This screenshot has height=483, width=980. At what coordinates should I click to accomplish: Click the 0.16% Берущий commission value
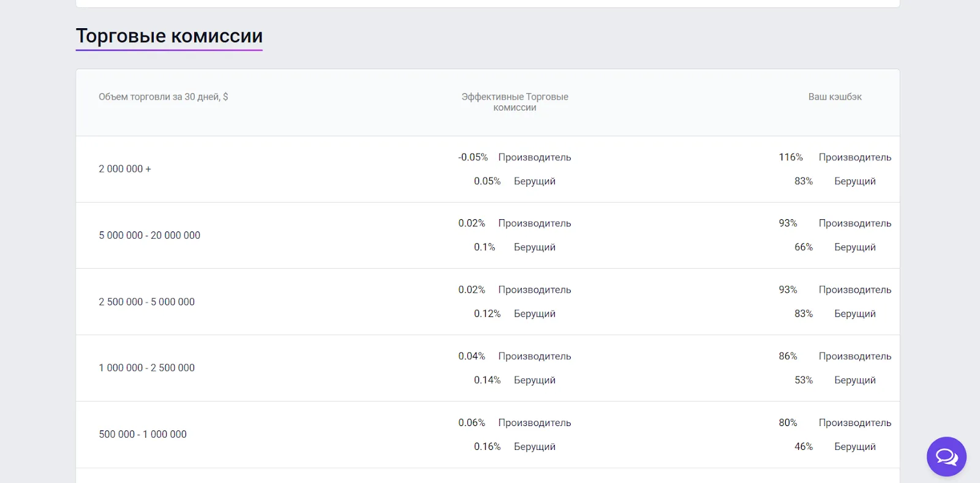point(488,447)
